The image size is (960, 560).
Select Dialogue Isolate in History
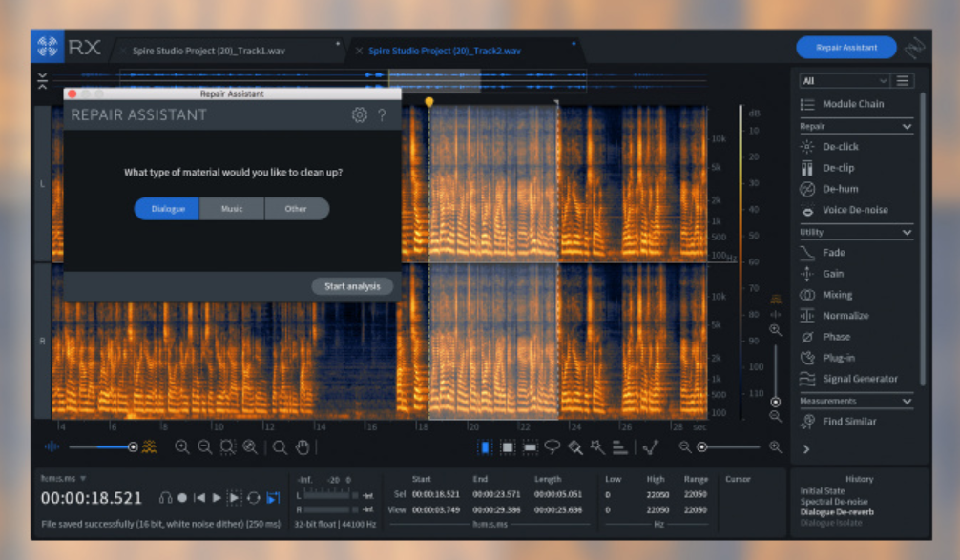[x=831, y=523]
